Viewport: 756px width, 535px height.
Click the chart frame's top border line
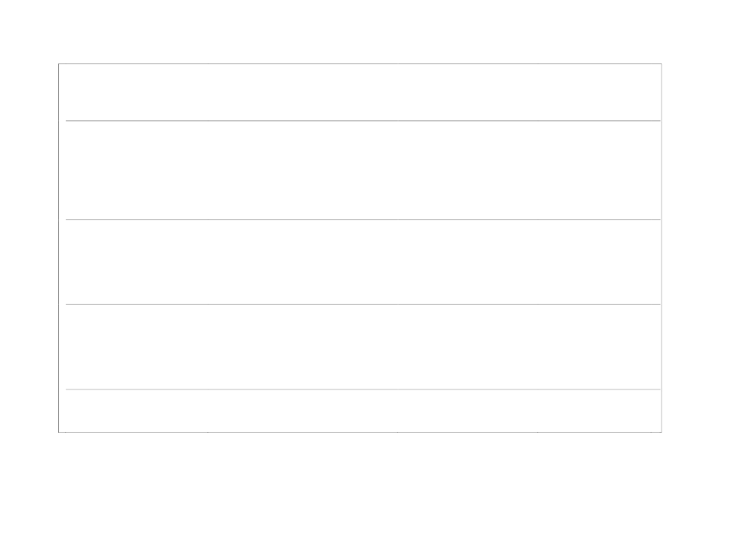tap(360, 63)
